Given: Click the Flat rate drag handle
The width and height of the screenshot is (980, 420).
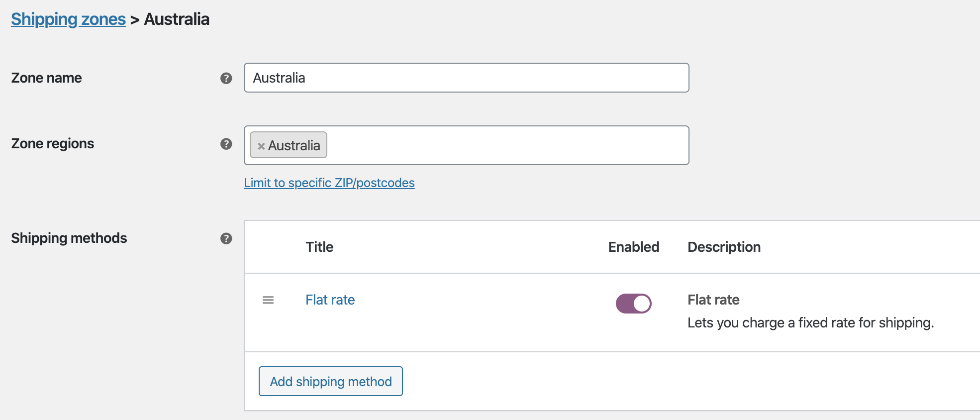Looking at the screenshot, I should tap(268, 300).
